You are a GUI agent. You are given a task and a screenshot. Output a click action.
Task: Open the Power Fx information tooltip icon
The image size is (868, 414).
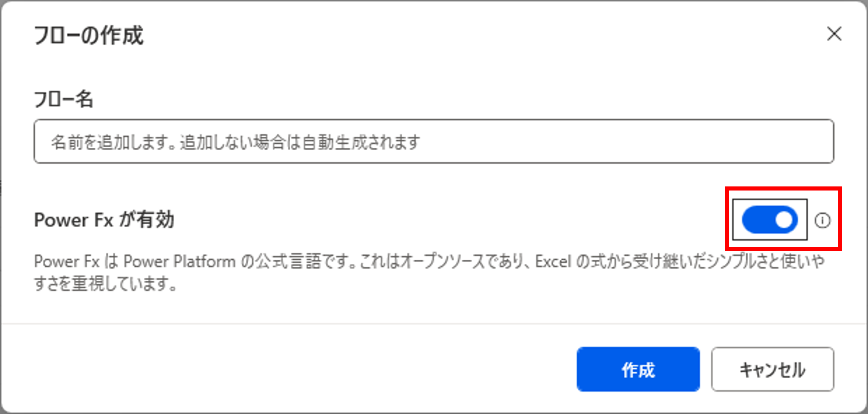click(822, 220)
